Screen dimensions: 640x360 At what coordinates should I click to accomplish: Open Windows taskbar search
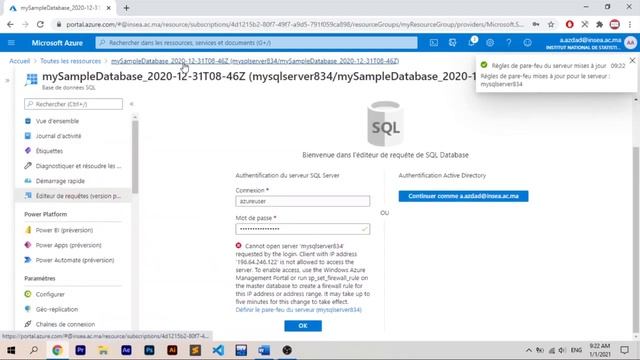click(x=34, y=350)
